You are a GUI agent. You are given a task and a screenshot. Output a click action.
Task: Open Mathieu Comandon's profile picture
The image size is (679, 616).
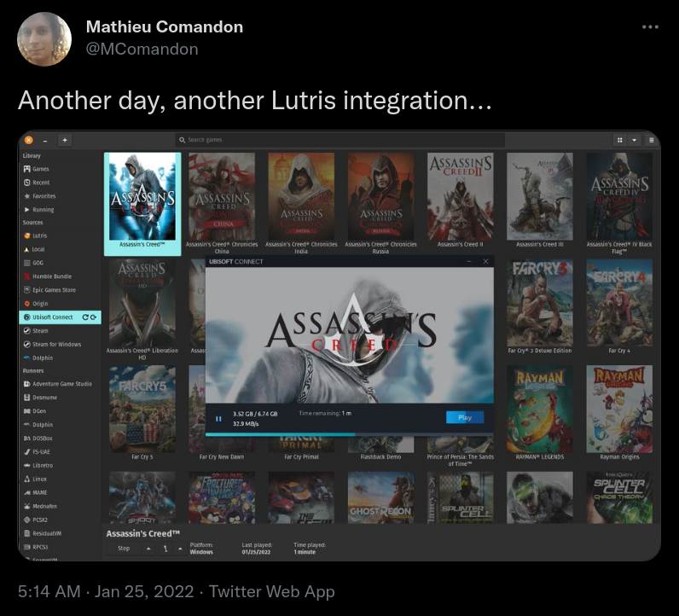click(x=44, y=39)
